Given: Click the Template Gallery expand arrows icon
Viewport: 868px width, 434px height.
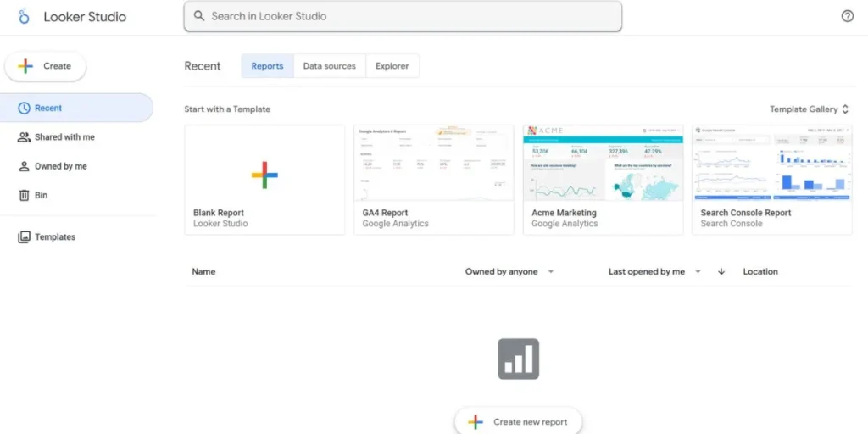Looking at the screenshot, I should (845, 109).
